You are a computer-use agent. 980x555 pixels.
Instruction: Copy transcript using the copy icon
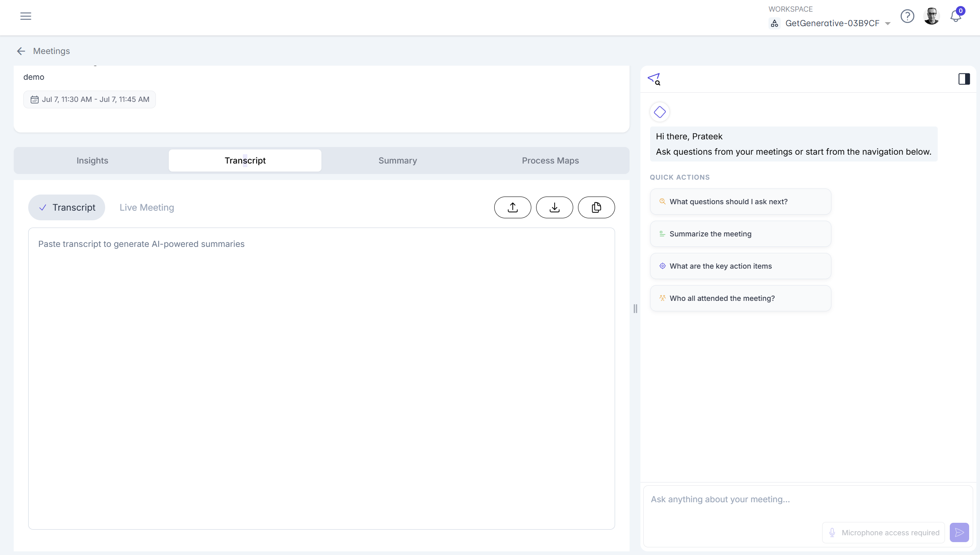click(596, 207)
